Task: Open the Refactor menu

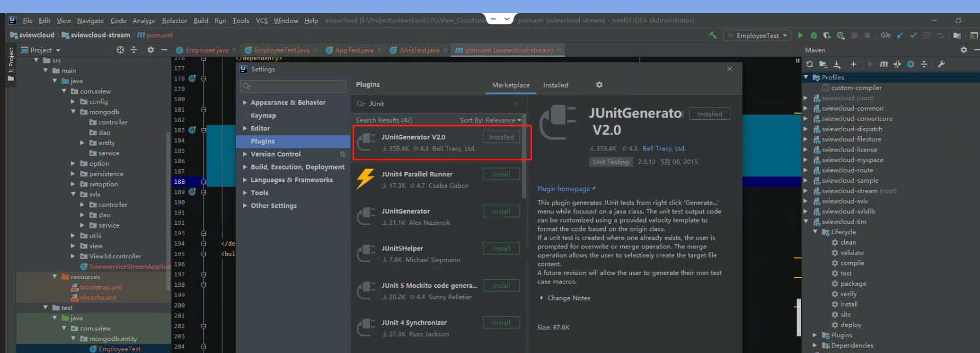Action: point(174,20)
